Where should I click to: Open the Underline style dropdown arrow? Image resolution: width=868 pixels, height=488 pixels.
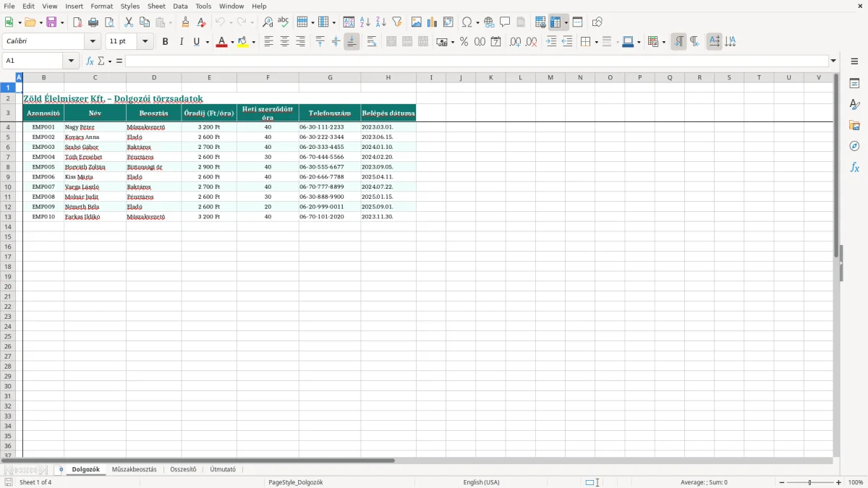[208, 42]
